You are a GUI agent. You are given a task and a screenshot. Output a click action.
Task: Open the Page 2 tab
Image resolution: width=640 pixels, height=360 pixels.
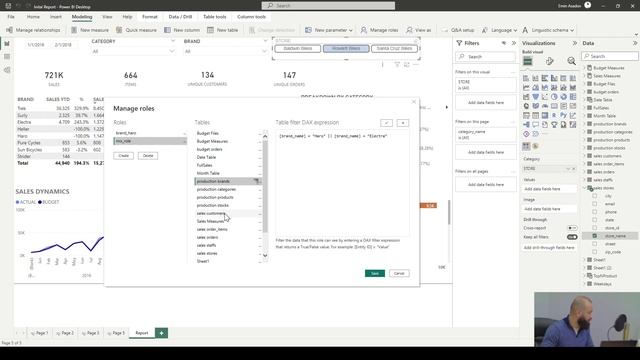(x=65, y=333)
